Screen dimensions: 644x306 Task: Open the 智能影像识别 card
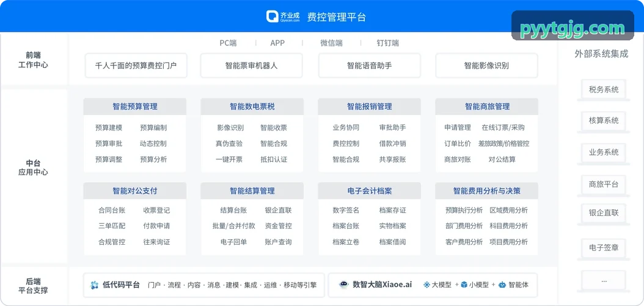click(x=486, y=65)
